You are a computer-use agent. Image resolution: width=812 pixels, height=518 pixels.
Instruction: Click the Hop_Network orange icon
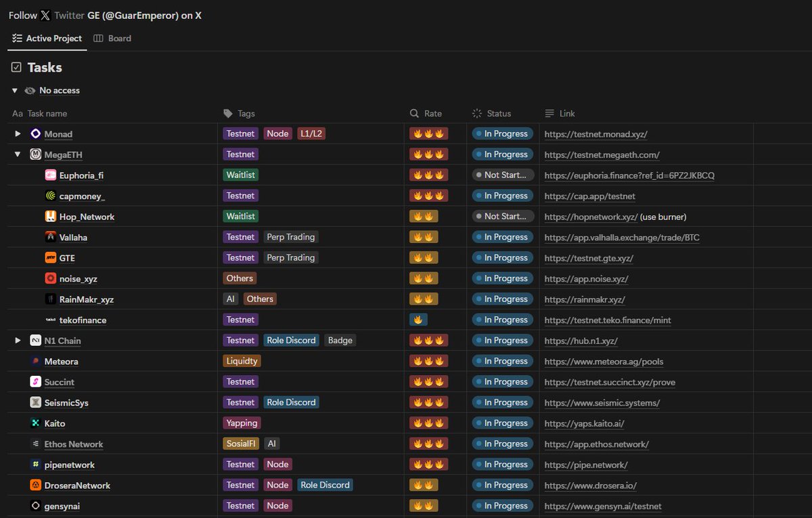[x=51, y=217]
